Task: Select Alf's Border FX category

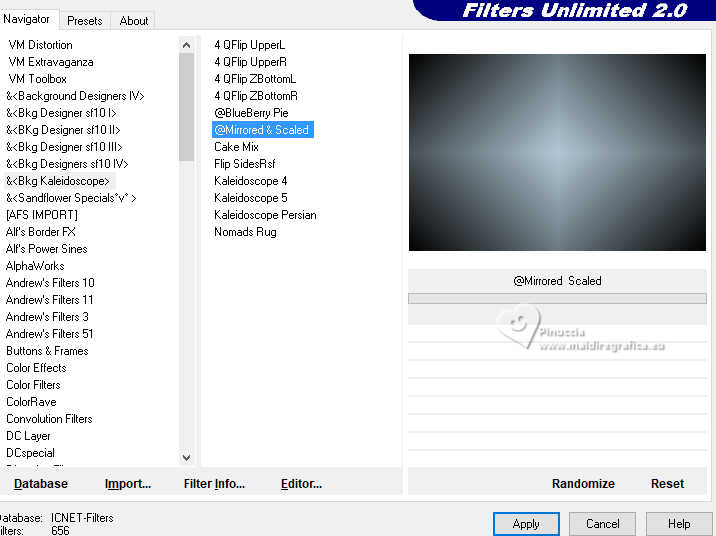Action: point(41,231)
